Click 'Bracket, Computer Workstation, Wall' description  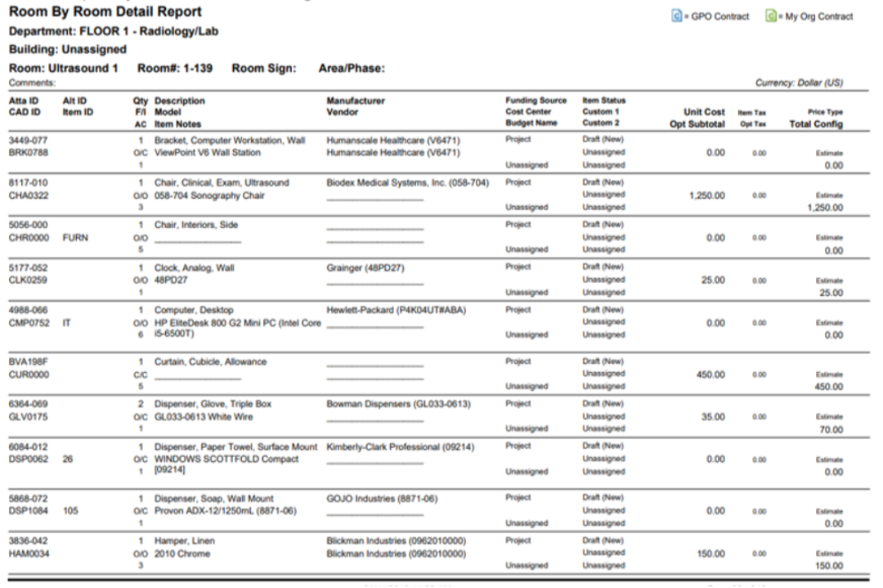click(230, 140)
